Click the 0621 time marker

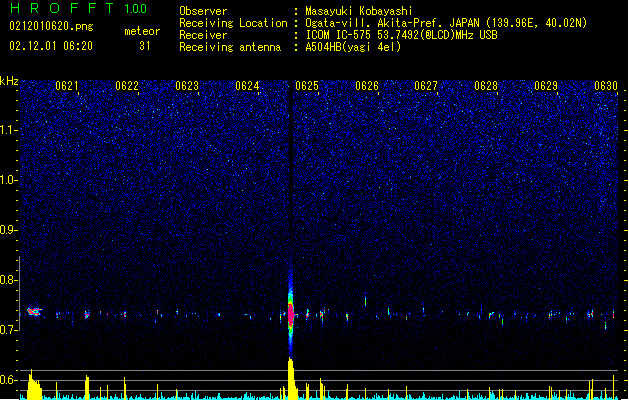click(x=67, y=86)
